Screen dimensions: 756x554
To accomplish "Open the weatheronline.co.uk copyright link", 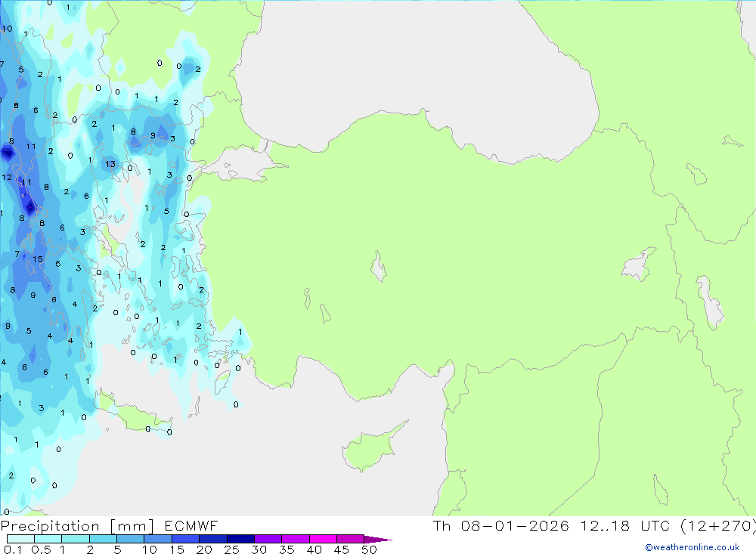I will 692,547.
